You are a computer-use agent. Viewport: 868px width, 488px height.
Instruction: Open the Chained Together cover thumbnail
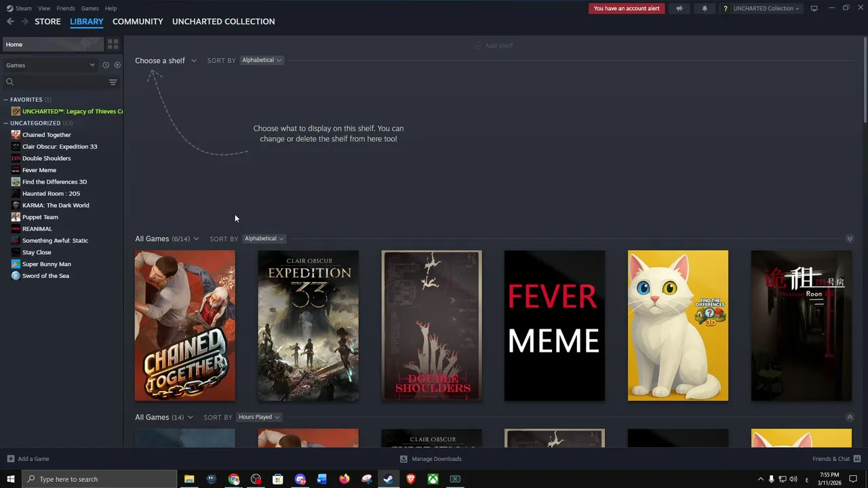click(x=185, y=326)
